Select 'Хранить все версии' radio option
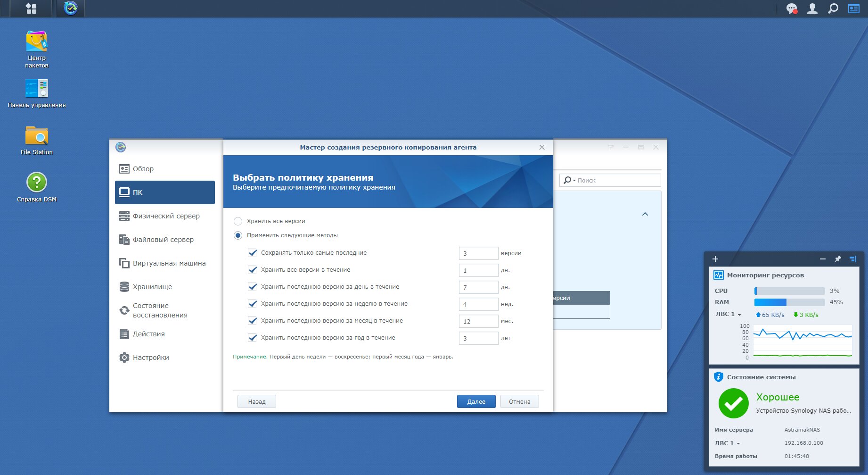The width and height of the screenshot is (868, 475). pyautogui.click(x=238, y=221)
